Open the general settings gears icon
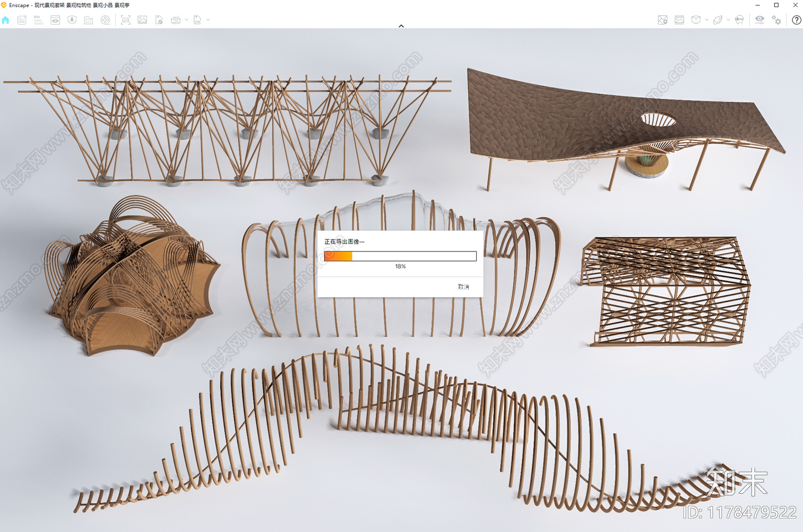Viewport: 803px width, 532px height. click(x=776, y=20)
